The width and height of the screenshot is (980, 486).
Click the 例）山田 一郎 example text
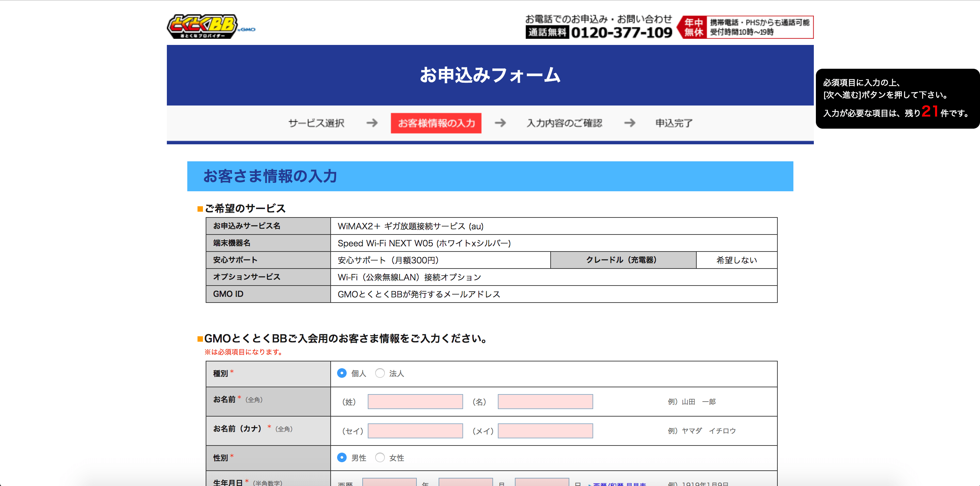coord(691,402)
